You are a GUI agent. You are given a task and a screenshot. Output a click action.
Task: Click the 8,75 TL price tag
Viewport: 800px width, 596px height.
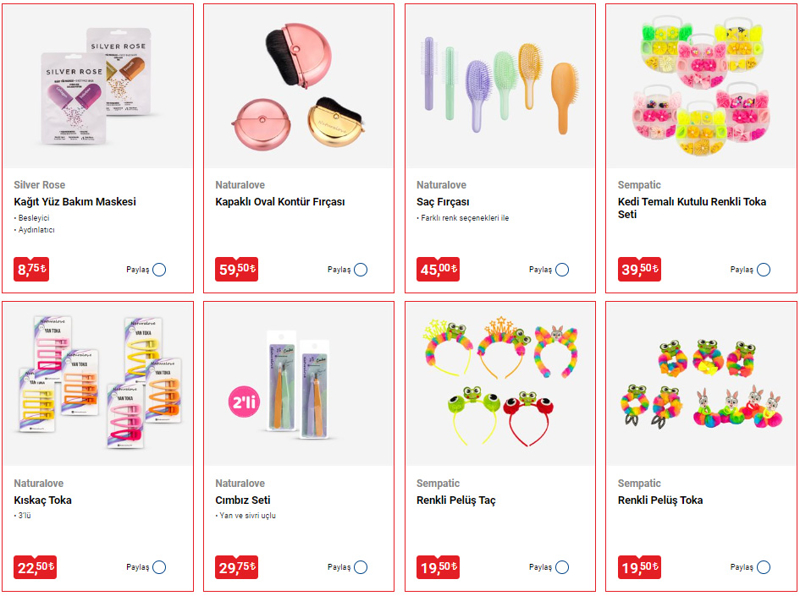point(32,269)
